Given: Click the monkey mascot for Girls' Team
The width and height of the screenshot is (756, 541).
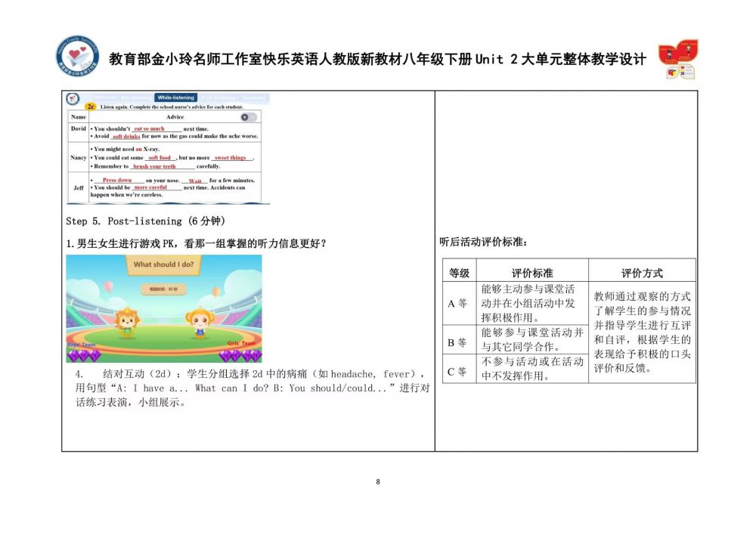Looking at the screenshot, I should point(200,323).
